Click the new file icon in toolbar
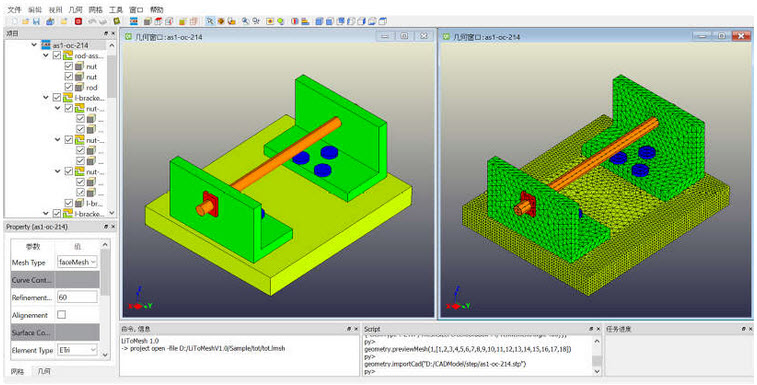 click(x=14, y=21)
